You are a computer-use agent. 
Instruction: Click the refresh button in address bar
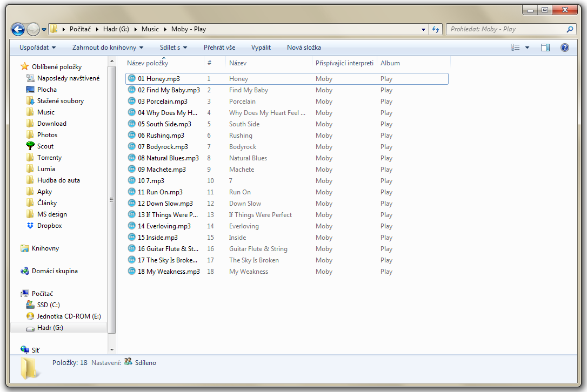[x=435, y=29]
